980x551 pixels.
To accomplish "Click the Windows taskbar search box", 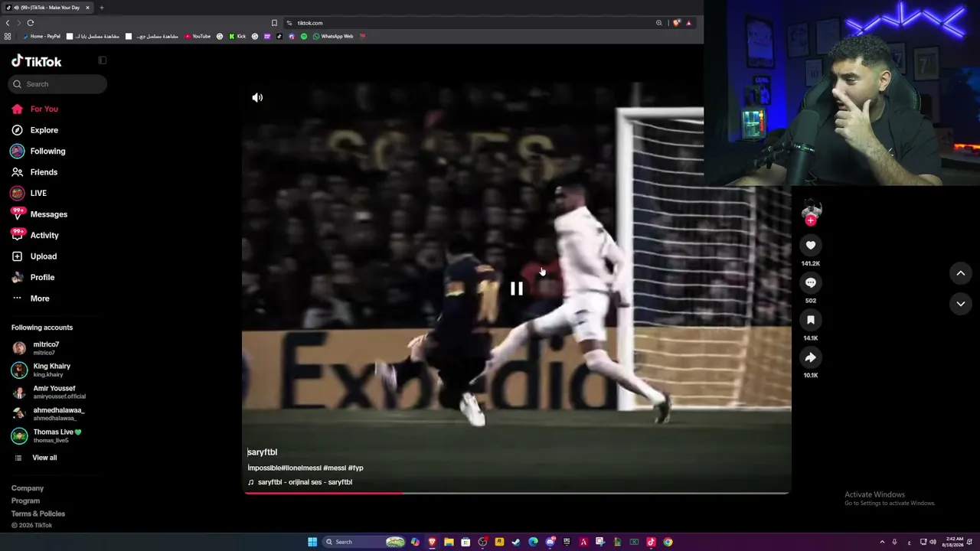I will pos(364,542).
